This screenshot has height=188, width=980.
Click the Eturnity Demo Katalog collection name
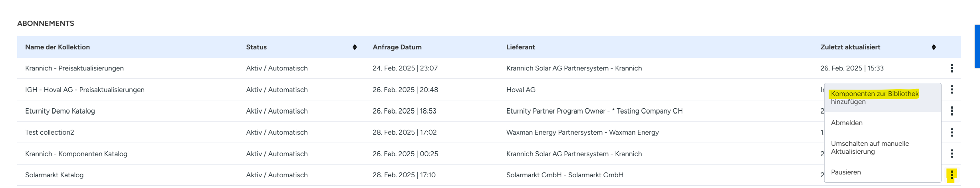60,111
